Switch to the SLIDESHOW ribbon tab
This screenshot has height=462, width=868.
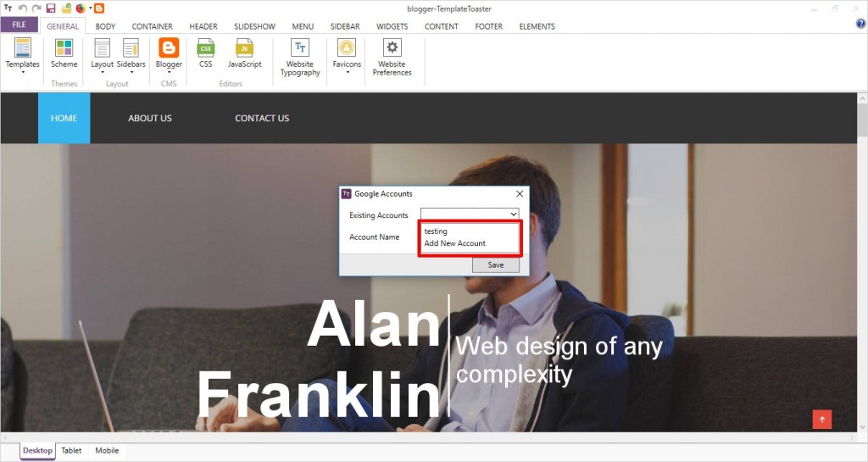tap(254, 26)
